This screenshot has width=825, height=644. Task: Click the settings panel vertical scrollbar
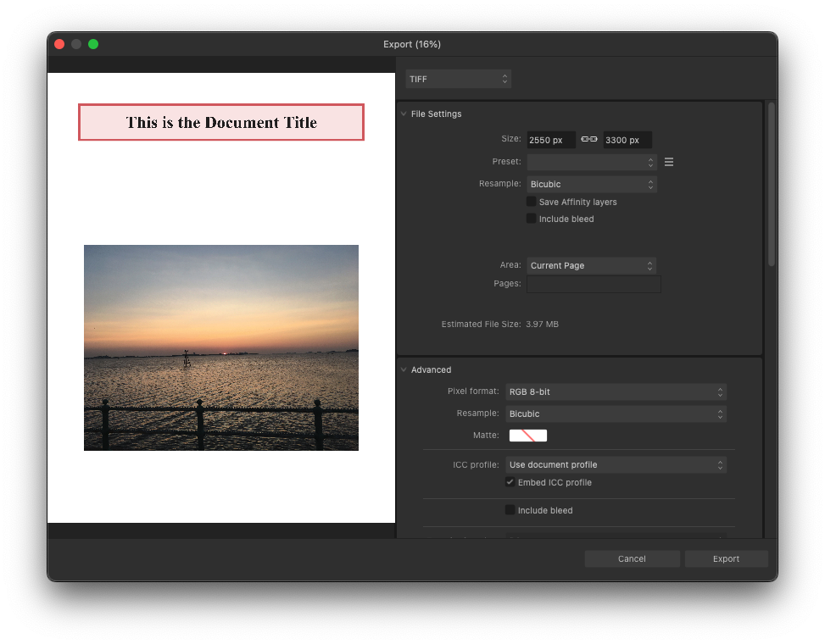tap(772, 184)
